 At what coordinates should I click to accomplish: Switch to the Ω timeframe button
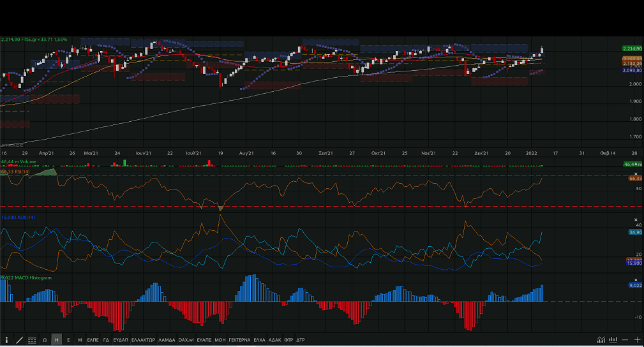coord(45,340)
